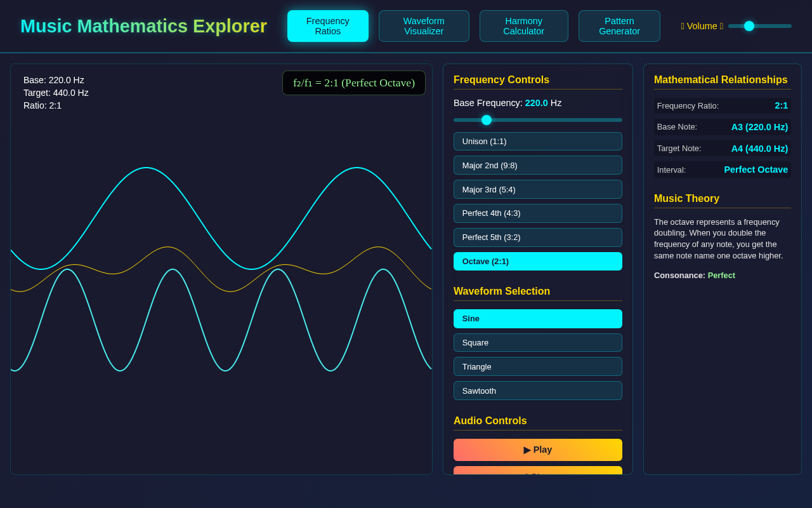Image resolution: width=812 pixels, height=508 pixels.
Task: Click the Music Mathematics Explorer title
Action: click(x=143, y=26)
